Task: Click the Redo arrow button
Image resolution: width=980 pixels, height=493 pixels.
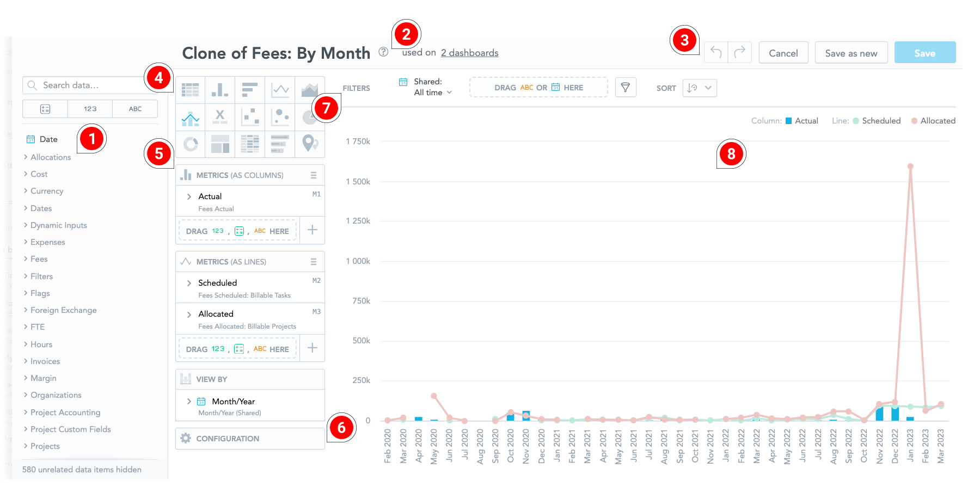Action: (x=740, y=53)
